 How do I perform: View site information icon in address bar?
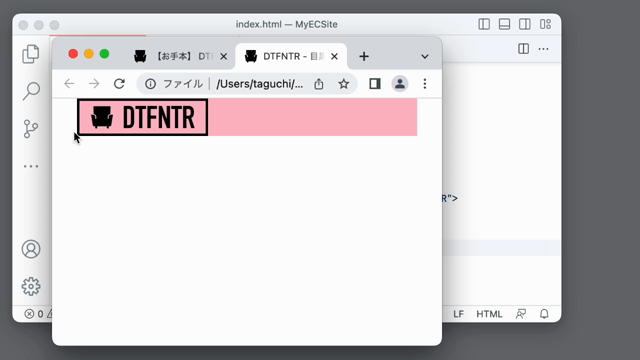click(x=151, y=84)
